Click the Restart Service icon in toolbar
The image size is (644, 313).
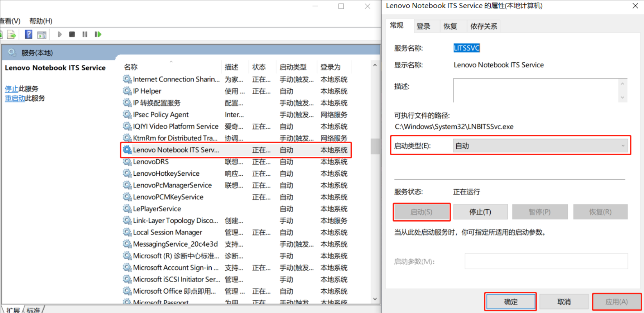tap(98, 34)
